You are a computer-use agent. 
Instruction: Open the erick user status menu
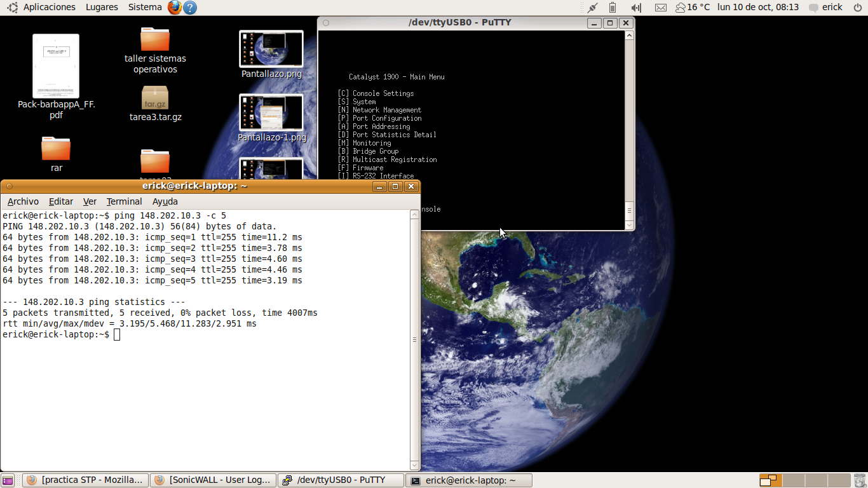coord(826,7)
